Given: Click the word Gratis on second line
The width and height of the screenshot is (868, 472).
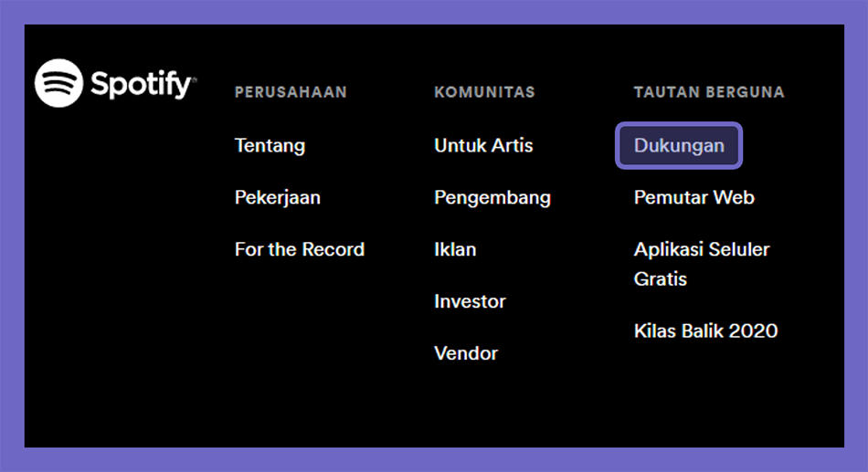Looking at the screenshot, I should pos(661,278).
